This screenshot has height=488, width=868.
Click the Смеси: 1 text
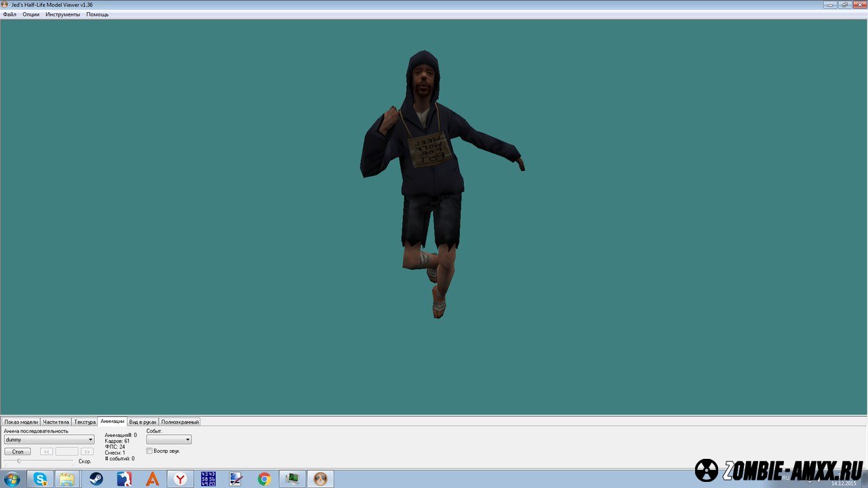point(115,453)
